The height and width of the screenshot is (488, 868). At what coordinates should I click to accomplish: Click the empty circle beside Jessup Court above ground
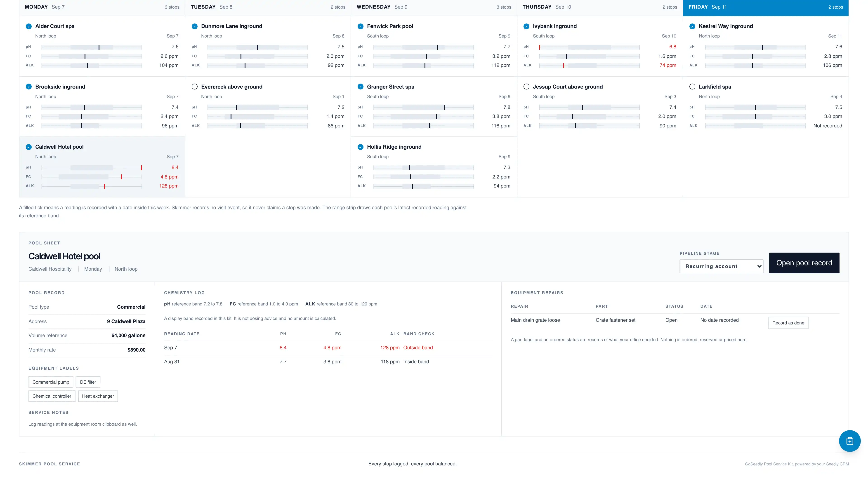(526, 87)
